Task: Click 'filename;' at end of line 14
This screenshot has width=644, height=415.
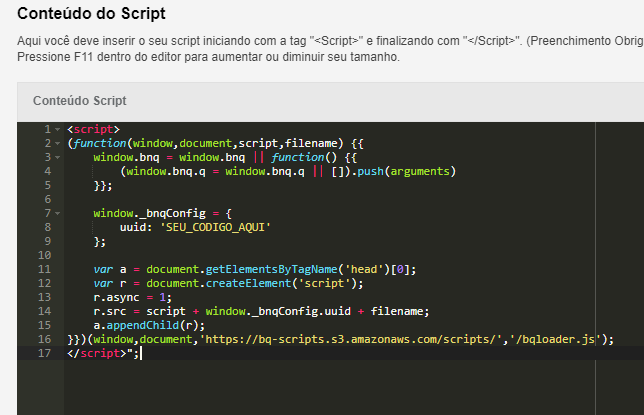Action: (400, 311)
